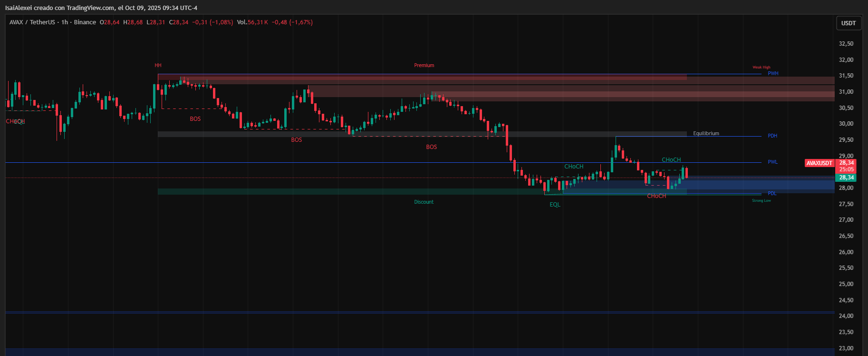This screenshot has width=868, height=356.
Task: Click the 27,00 price axis level
Action: pos(846,220)
